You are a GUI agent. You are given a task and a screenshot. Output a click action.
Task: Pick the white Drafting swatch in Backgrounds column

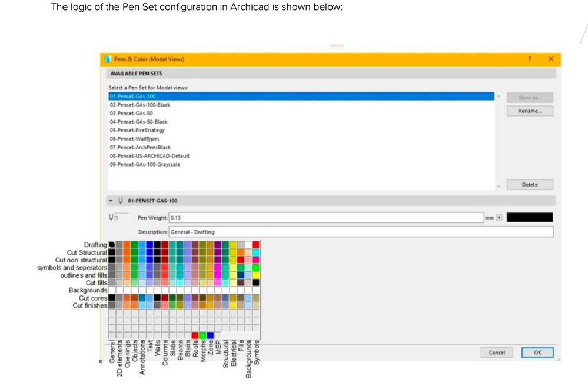tap(248, 245)
